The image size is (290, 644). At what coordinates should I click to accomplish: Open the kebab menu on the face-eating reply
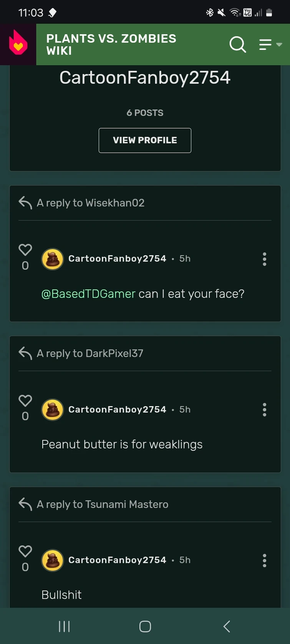(x=264, y=259)
